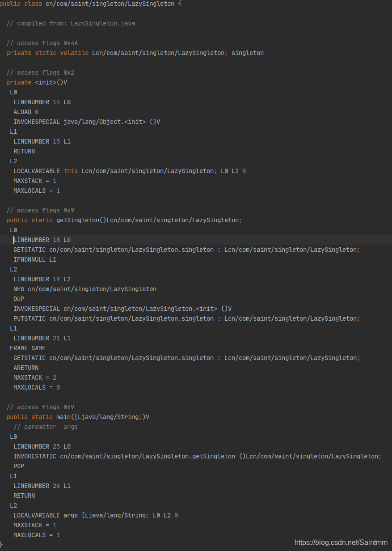This screenshot has width=392, height=551.
Task: Click the blog.csdn.net/Saintmm watermark link
Action: (x=341, y=542)
